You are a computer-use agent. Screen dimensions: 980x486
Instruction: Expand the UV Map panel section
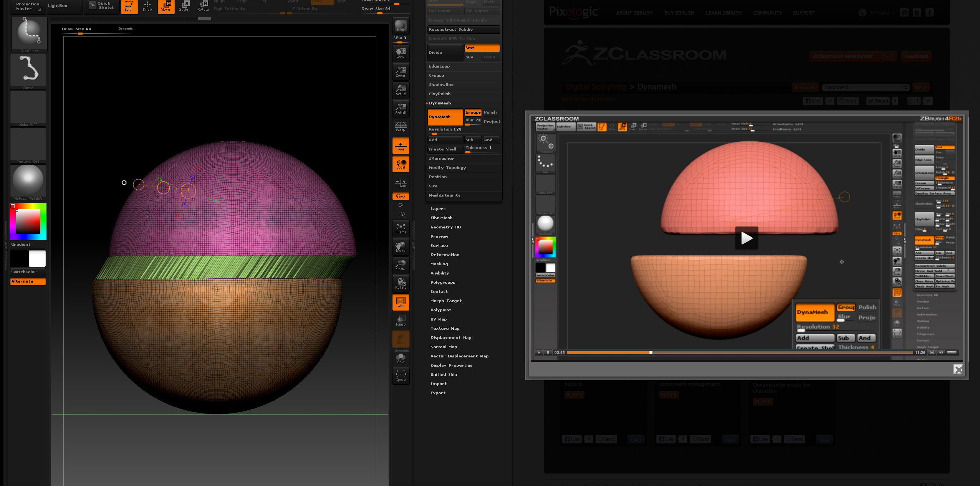tap(437, 319)
